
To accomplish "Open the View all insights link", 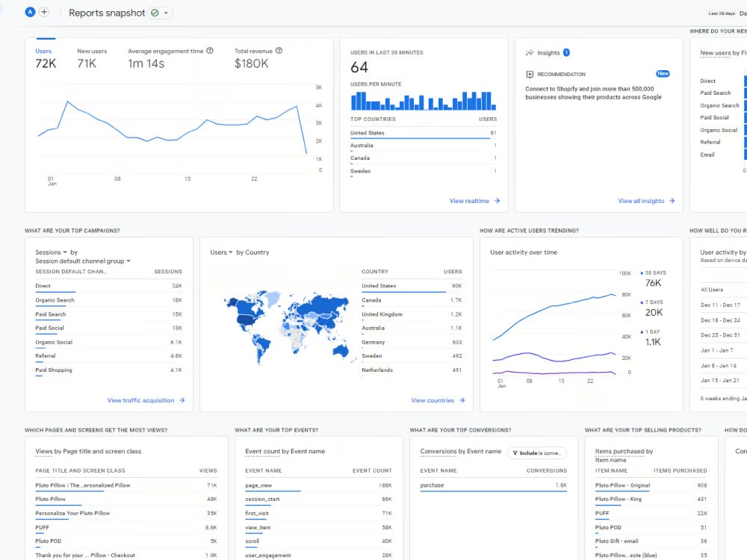I will tap(641, 201).
